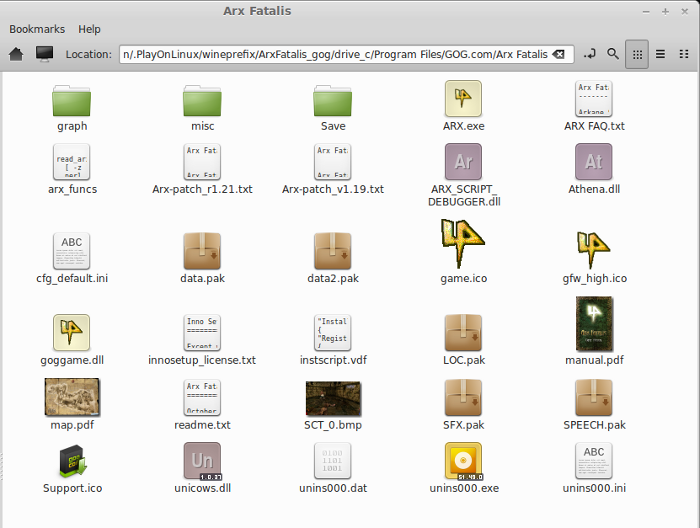Screen dimensions: 700x528
Task: Click the Location path field
Action: (346, 54)
